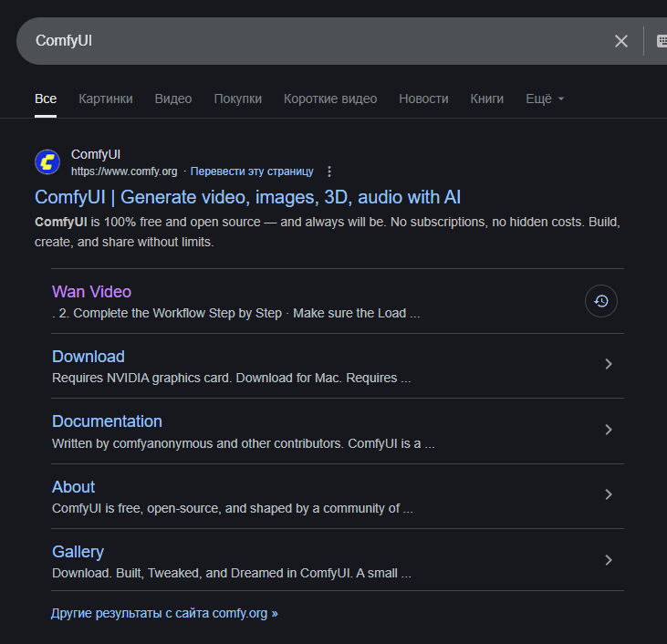Switch to the Картинки tab
Viewport: 667px width, 644px height.
click(x=106, y=99)
